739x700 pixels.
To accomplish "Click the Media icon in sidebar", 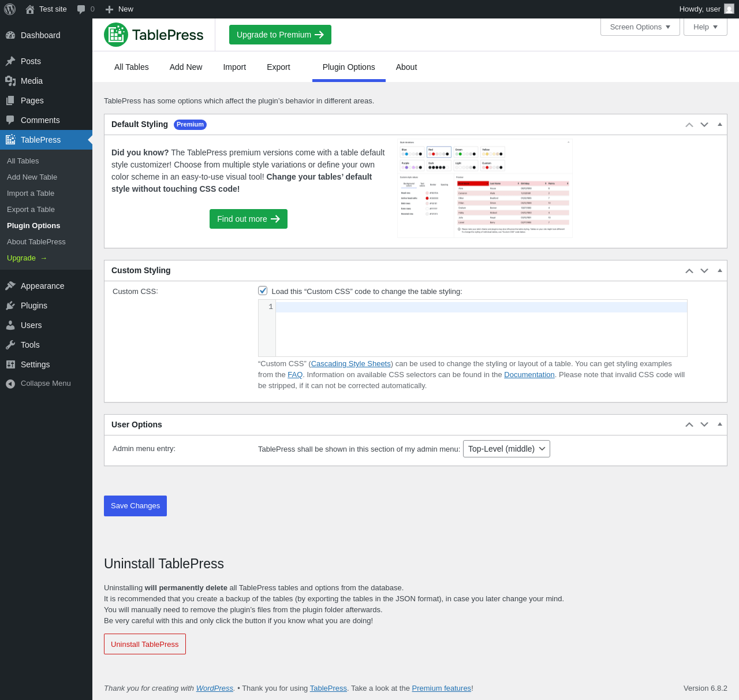I will point(10,81).
